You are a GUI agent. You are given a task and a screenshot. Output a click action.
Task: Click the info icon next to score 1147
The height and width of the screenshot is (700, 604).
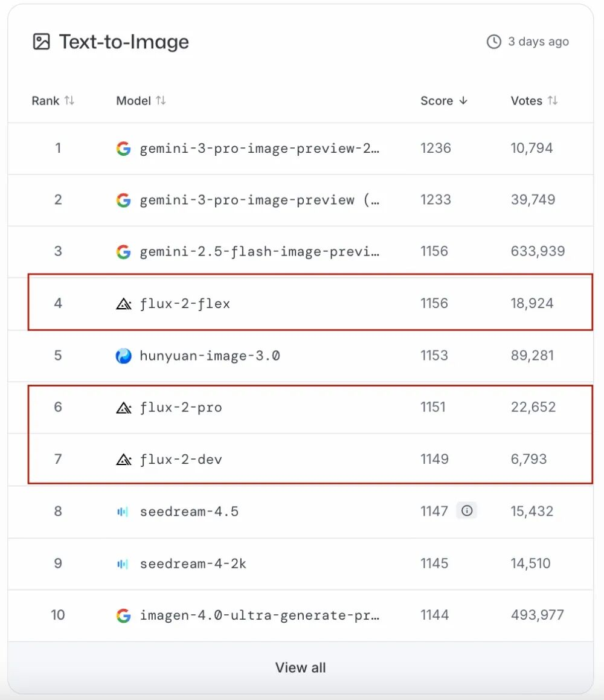467,511
